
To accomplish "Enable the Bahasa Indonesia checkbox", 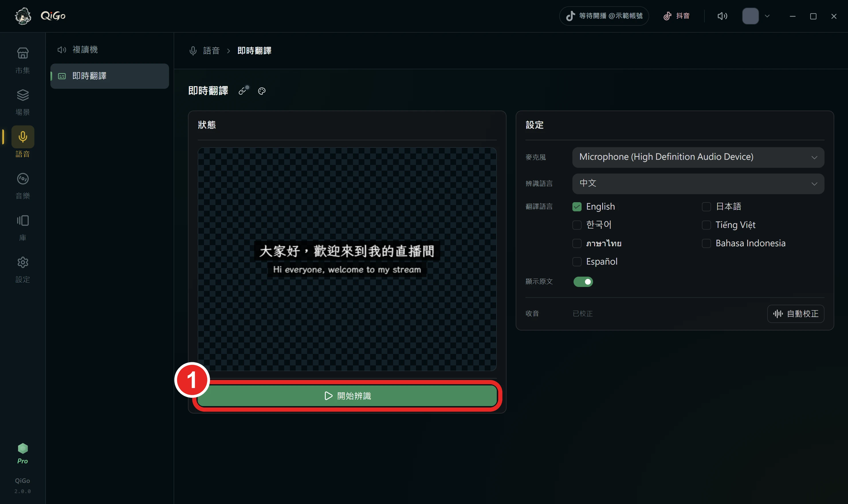I will (706, 243).
